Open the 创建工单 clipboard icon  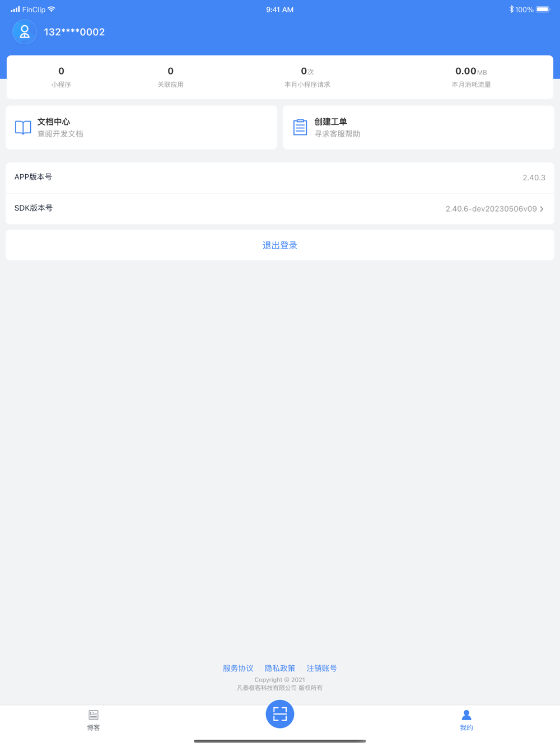pos(300,127)
